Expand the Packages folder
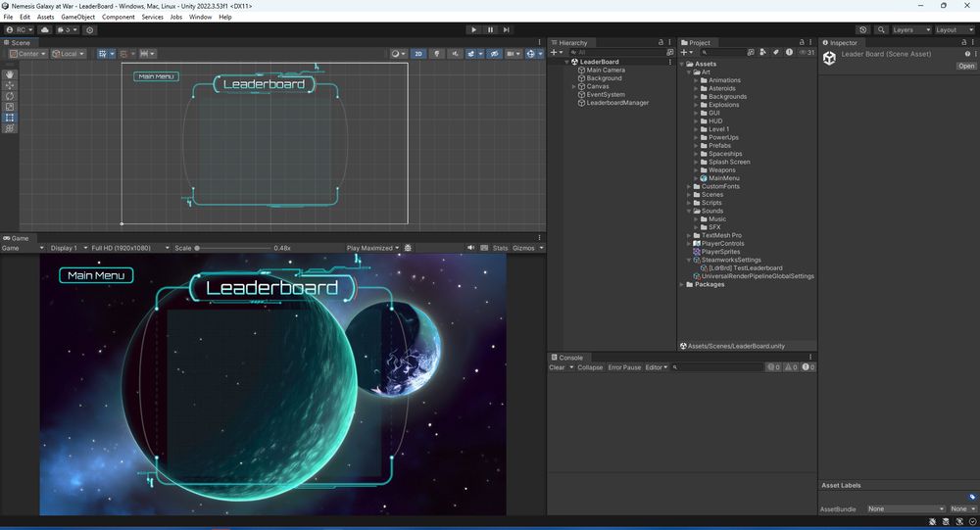This screenshot has width=980, height=530. [682, 284]
